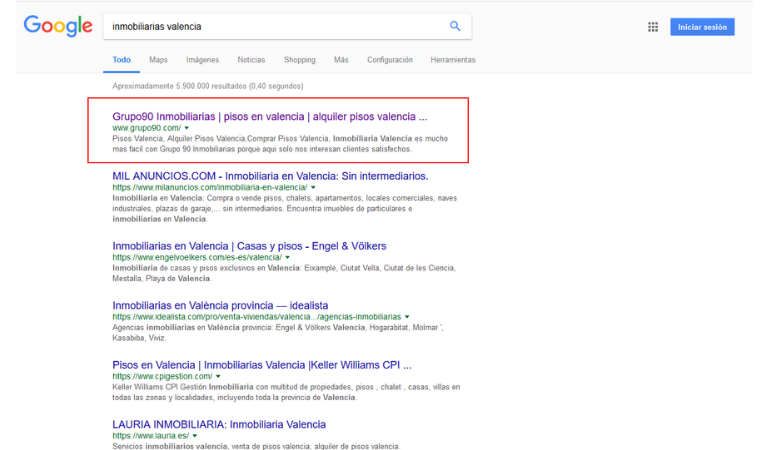Click the milanuncios snippet about Compra o vende pisos

click(x=285, y=209)
